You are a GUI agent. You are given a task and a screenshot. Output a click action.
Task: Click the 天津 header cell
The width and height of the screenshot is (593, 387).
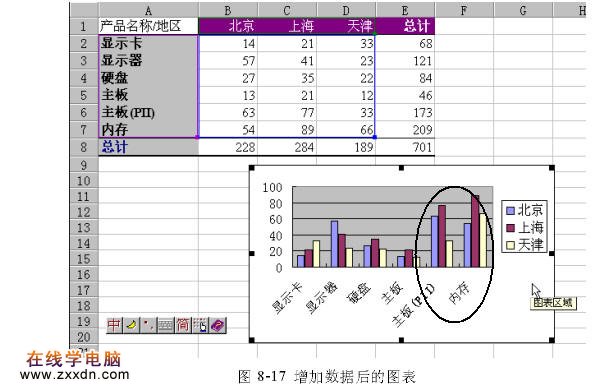(x=346, y=26)
